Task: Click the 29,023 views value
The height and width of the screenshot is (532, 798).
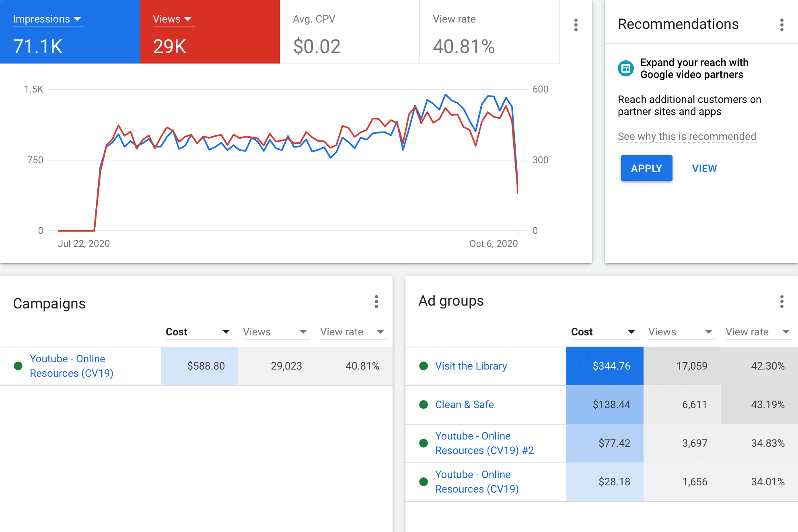Action: pos(286,366)
